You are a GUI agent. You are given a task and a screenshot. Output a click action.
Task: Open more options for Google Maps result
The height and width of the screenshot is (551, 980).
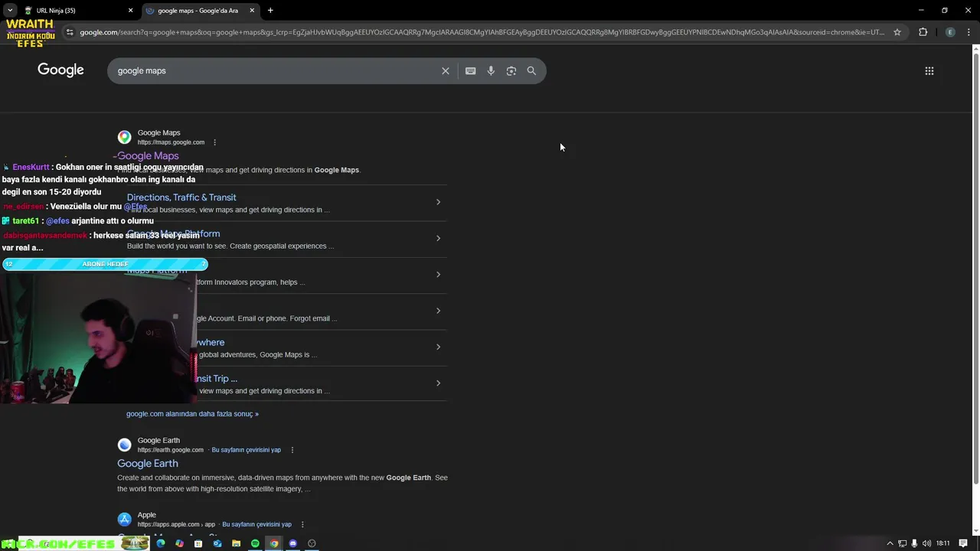pos(214,142)
